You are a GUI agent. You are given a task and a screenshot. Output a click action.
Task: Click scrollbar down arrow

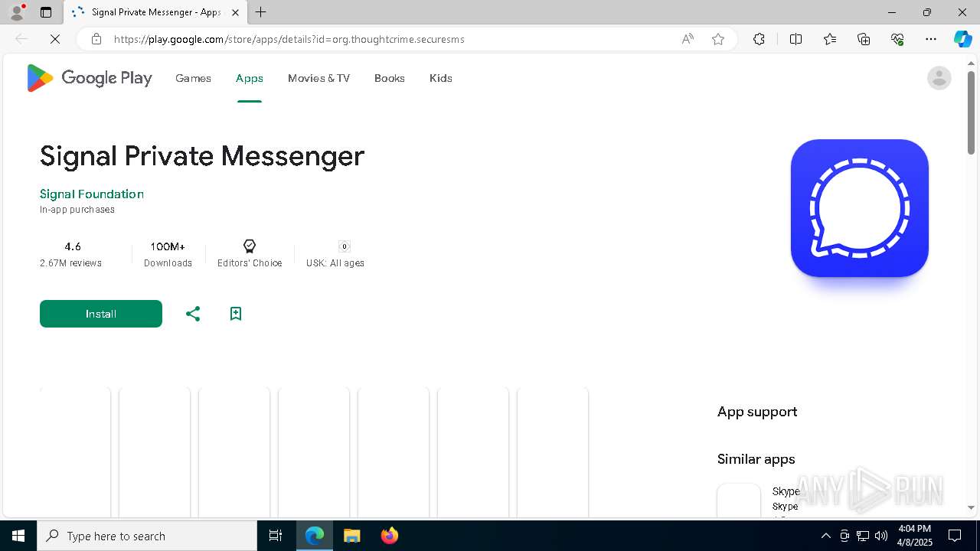[x=971, y=507]
